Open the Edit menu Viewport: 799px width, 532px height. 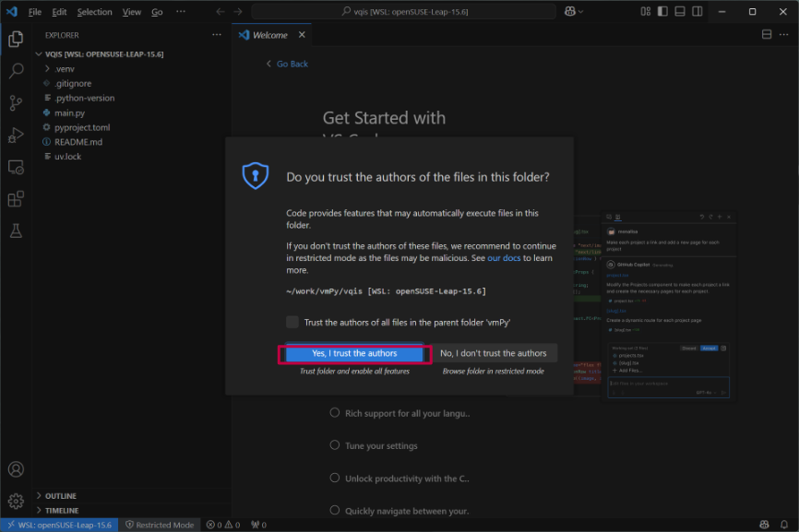coord(59,11)
